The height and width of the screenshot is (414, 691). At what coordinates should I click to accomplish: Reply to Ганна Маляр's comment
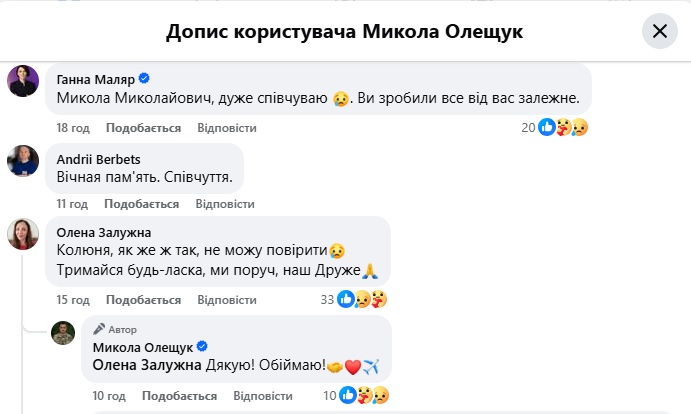click(x=226, y=128)
